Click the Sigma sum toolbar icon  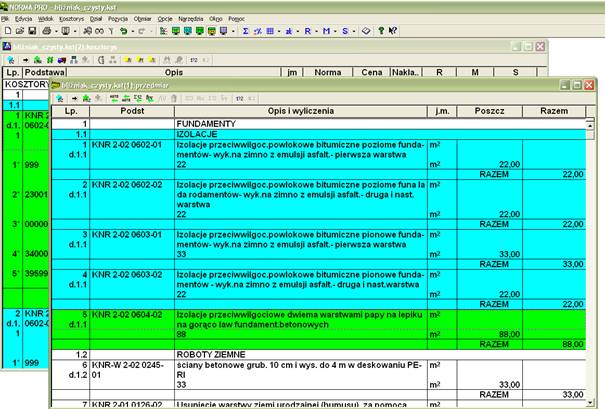pyautogui.click(x=246, y=32)
